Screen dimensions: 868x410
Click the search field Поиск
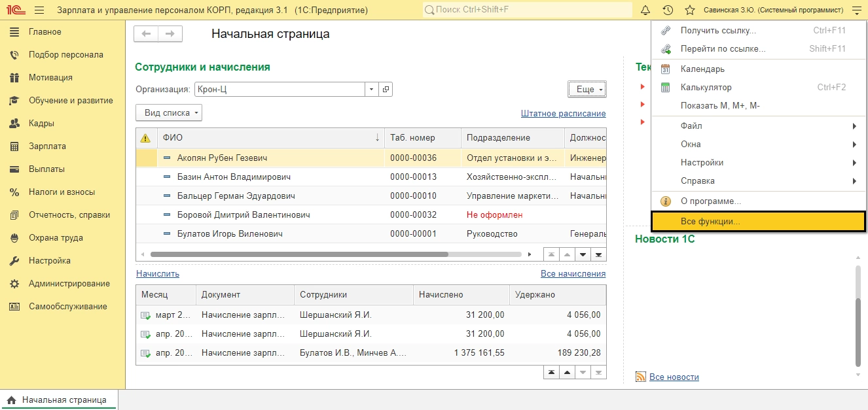click(x=527, y=10)
